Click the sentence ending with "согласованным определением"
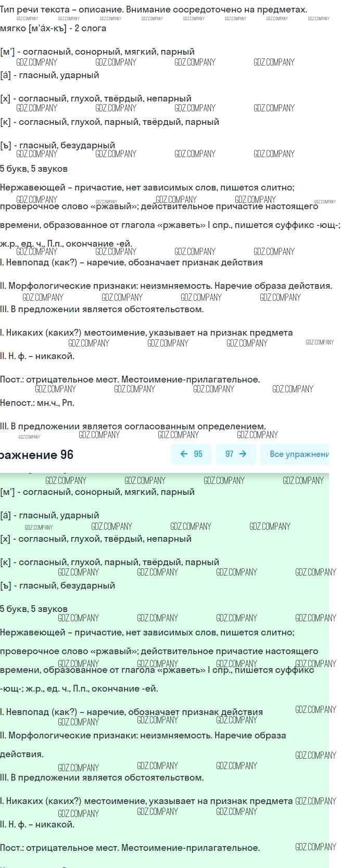This screenshot has height=868, width=354. (x=133, y=426)
